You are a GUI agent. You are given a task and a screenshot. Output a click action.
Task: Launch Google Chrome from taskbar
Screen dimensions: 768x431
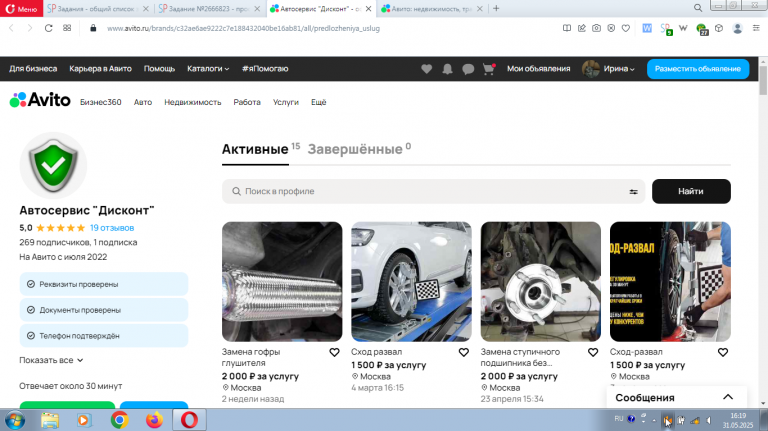(119, 420)
